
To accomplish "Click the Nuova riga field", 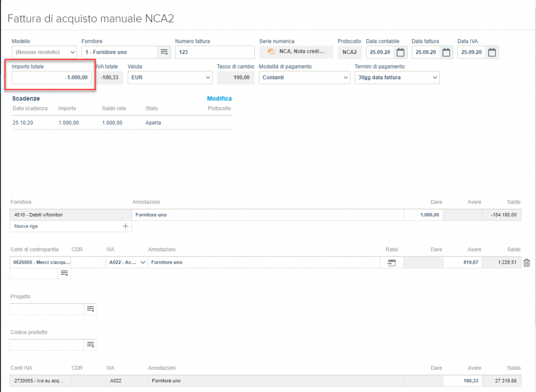I will [63, 226].
